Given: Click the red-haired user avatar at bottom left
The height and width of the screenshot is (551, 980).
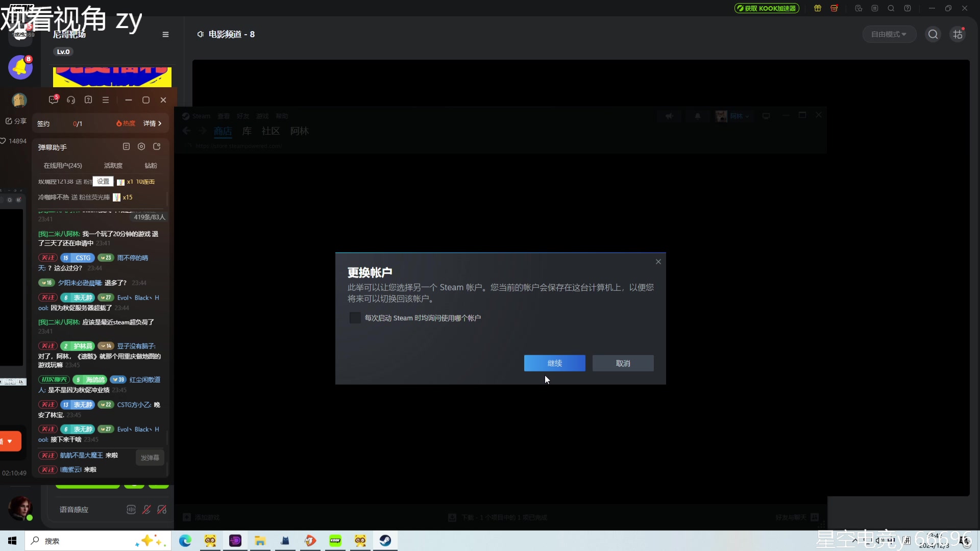Looking at the screenshot, I should coord(20,508).
